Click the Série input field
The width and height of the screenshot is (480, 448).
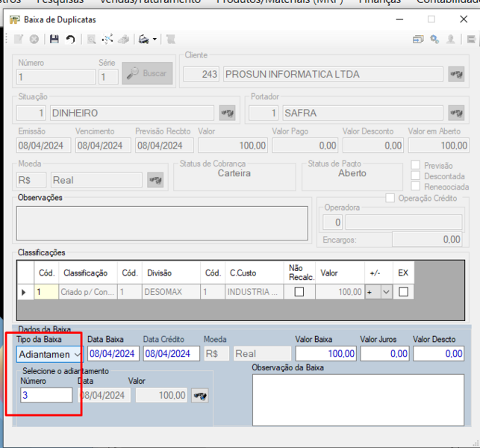pos(108,77)
